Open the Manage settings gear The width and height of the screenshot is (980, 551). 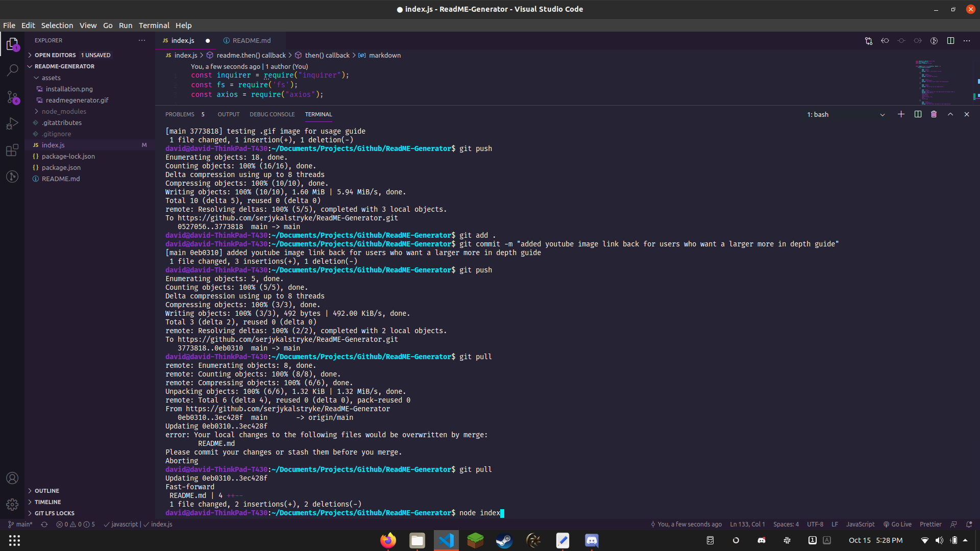click(x=12, y=505)
